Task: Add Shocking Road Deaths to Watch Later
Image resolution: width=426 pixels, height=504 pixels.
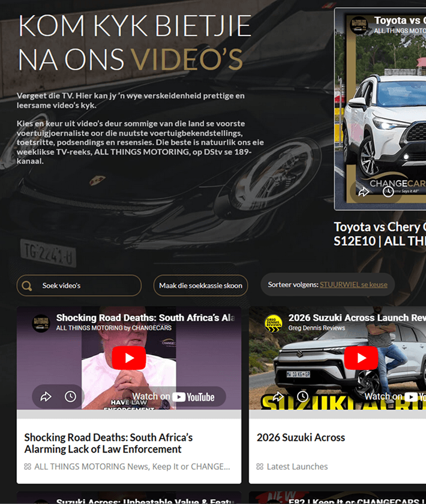Action: (x=70, y=397)
